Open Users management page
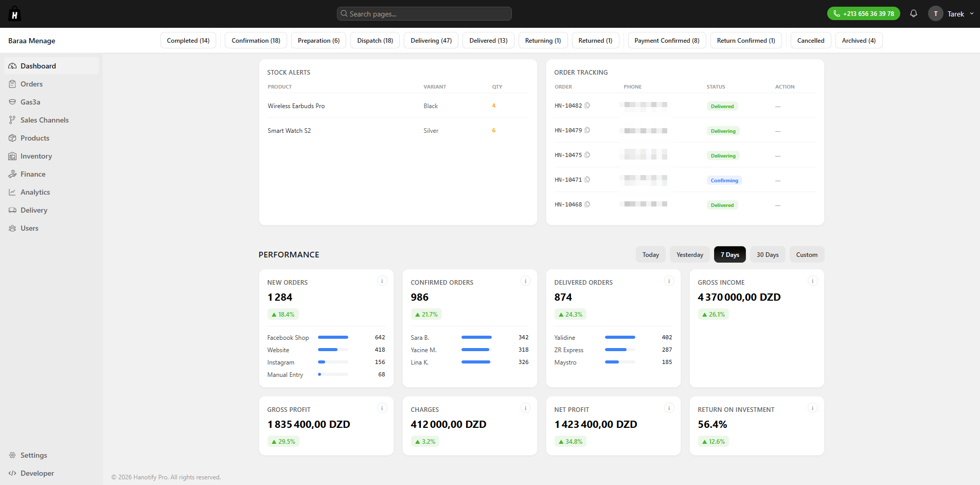The image size is (980, 485). click(51, 228)
